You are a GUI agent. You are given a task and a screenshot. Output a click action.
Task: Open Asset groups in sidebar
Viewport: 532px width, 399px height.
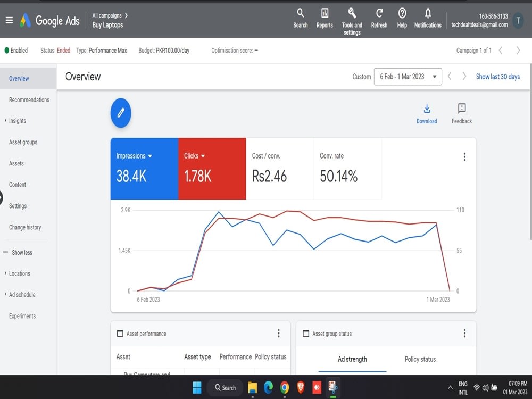tap(23, 142)
